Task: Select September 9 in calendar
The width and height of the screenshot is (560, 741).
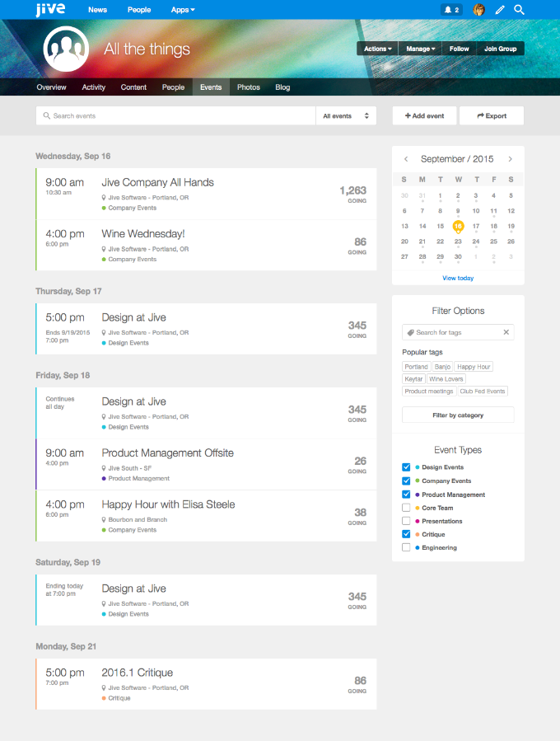Action: click(x=458, y=211)
